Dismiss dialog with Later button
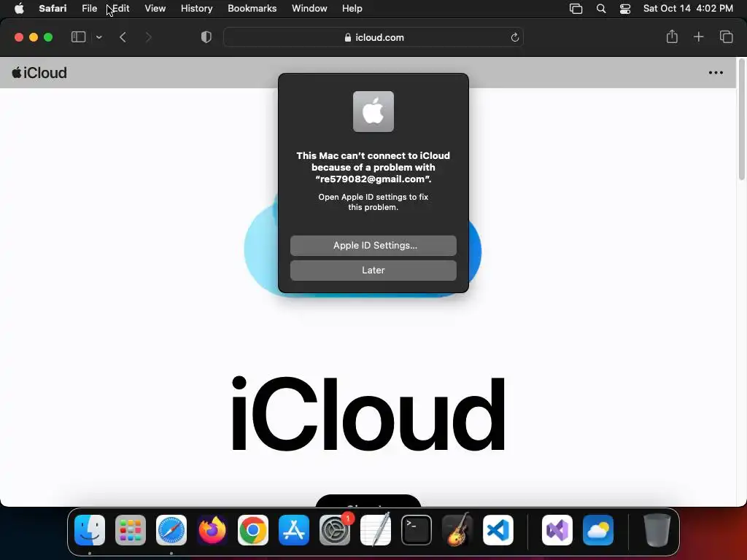Viewport: 747px width, 560px height. (x=373, y=270)
